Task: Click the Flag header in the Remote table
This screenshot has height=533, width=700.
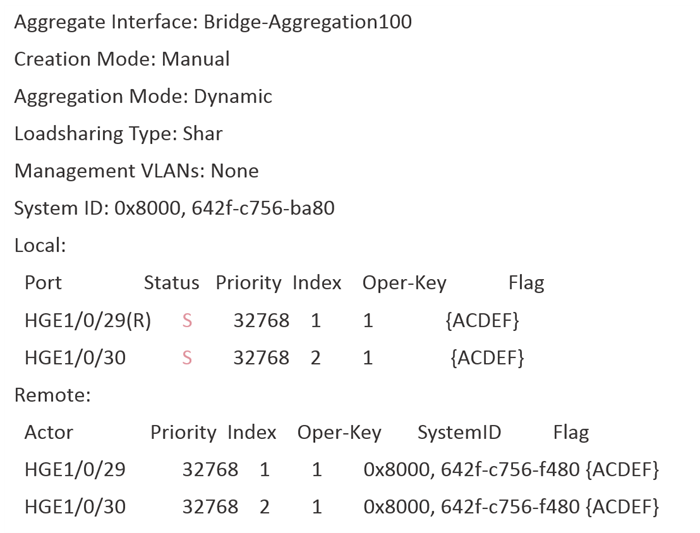Action: [571, 433]
